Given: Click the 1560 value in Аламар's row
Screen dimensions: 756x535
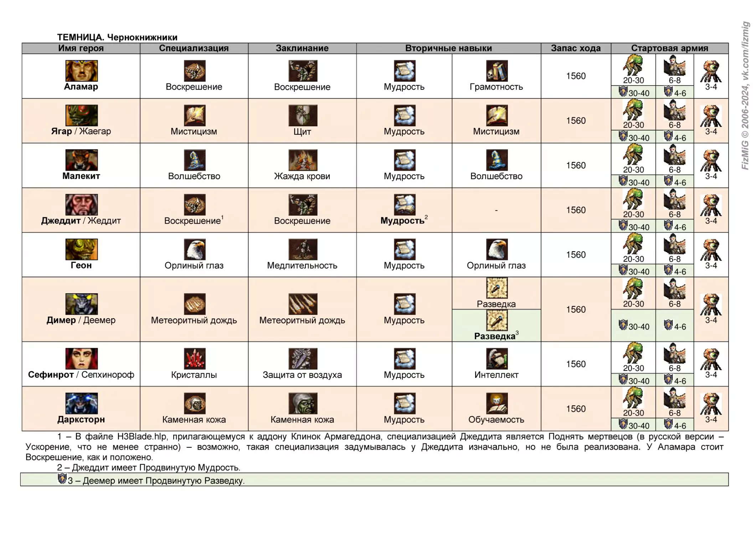Looking at the screenshot, I should pos(576,76).
